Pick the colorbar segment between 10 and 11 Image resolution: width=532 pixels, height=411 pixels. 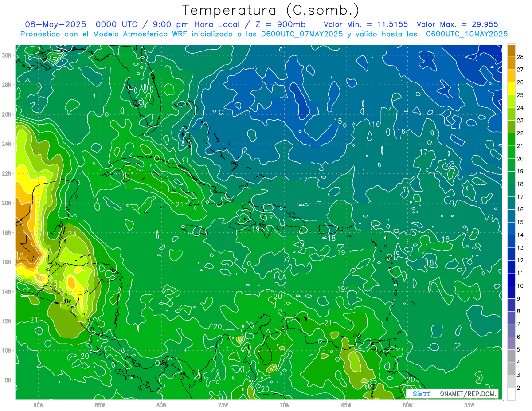pyautogui.click(x=511, y=279)
